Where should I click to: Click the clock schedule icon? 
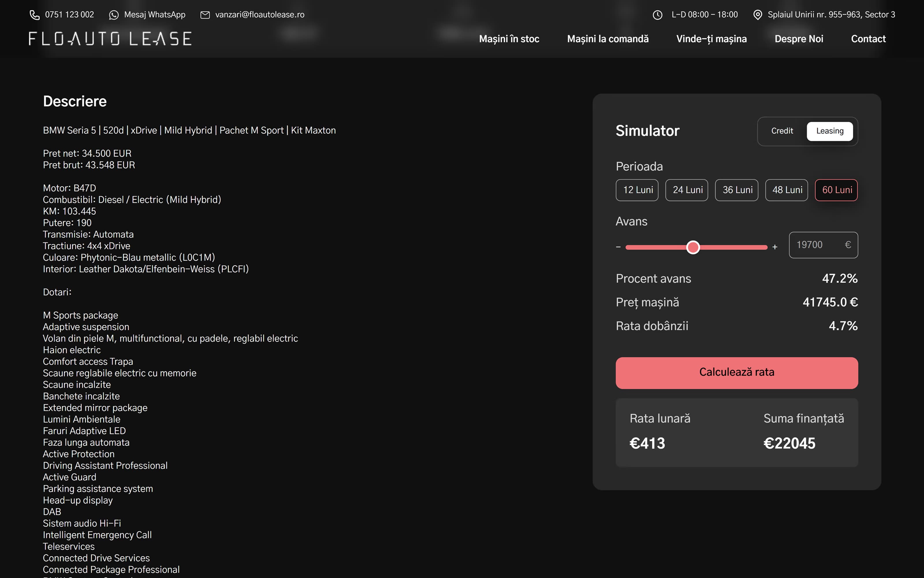657,15
